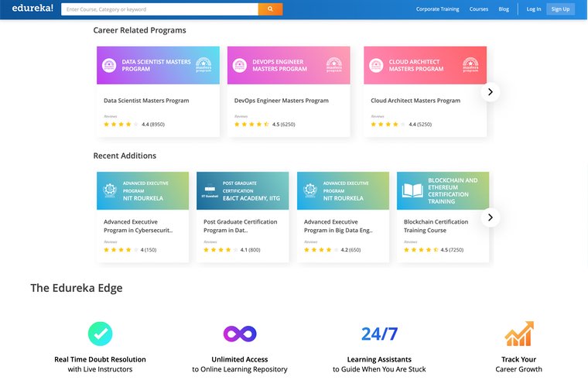Click the NIT Rourkela gear logo on Cybersecurity banner
588x387 pixels.
coord(110,190)
